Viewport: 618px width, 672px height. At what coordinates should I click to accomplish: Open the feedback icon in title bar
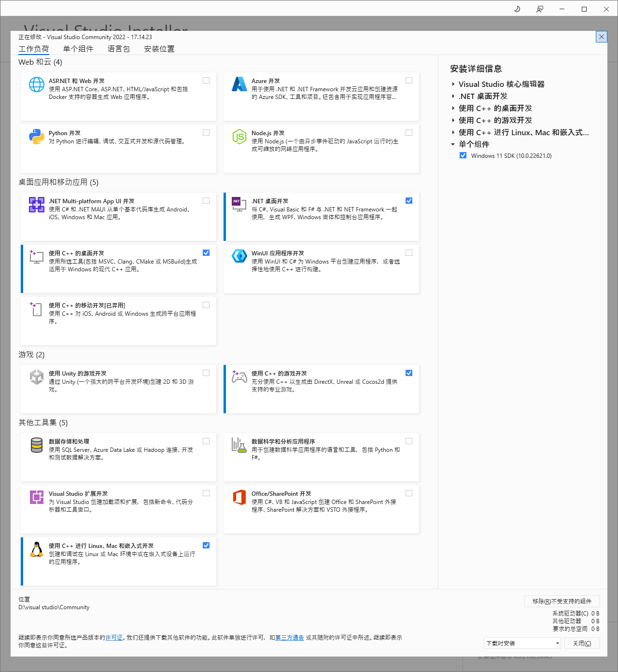pos(540,9)
